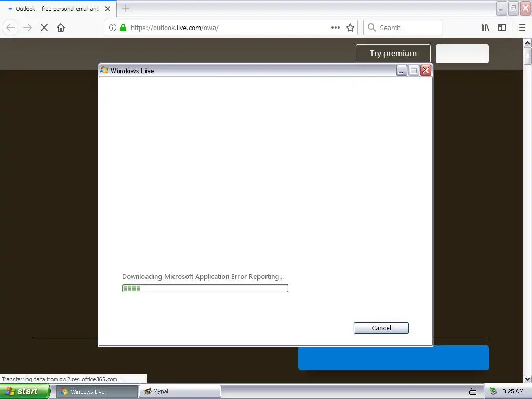Stop page loading with X icon

point(44,28)
